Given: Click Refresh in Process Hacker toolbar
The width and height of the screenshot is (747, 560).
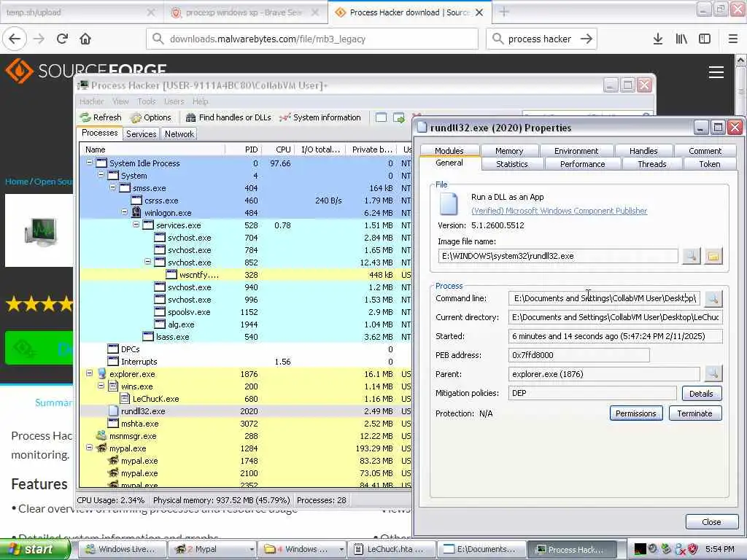Looking at the screenshot, I should coord(101,117).
